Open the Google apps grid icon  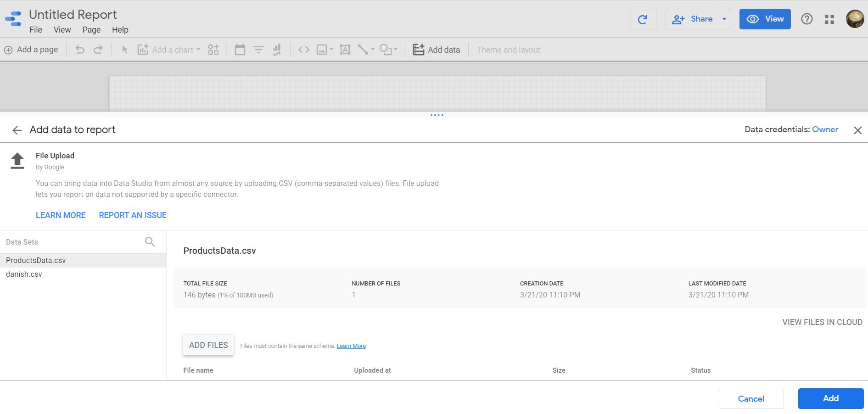pos(829,19)
